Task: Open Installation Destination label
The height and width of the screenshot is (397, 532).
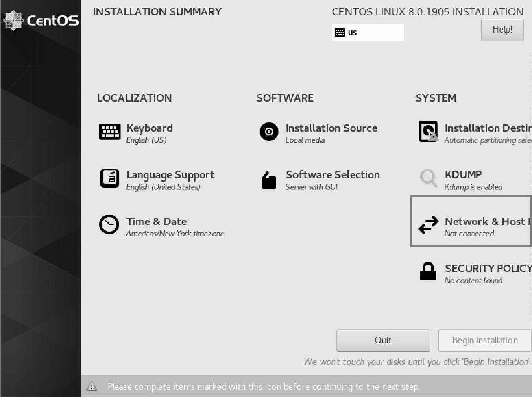Action: (488, 128)
